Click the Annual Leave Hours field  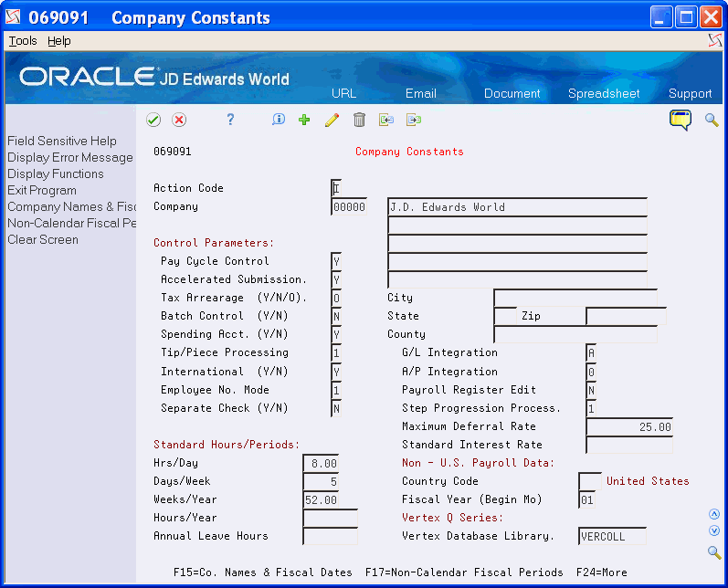tap(330, 537)
